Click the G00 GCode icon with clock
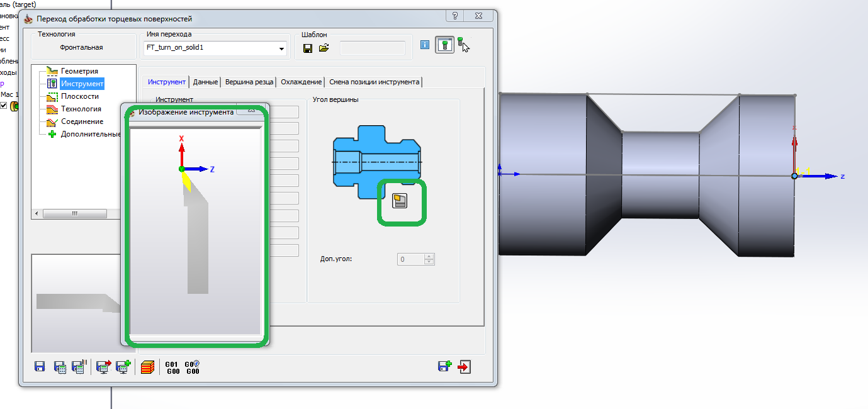 [193, 367]
